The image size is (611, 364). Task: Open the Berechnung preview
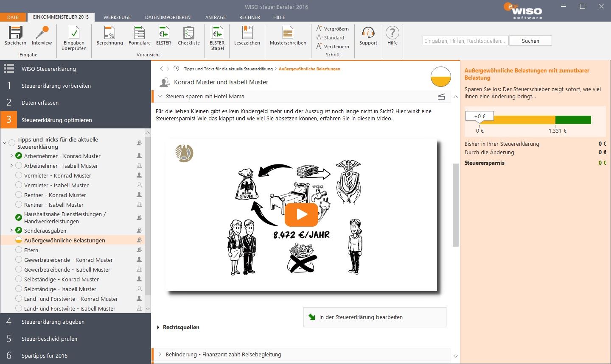pyautogui.click(x=109, y=35)
